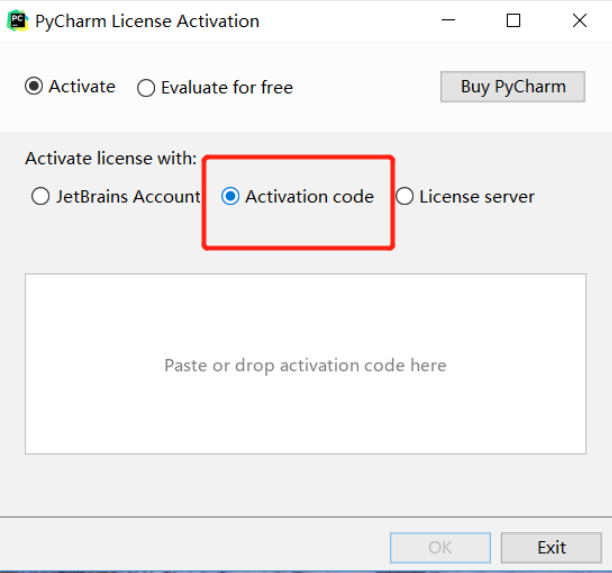Click the PyCharm logo in the title bar

[18, 21]
